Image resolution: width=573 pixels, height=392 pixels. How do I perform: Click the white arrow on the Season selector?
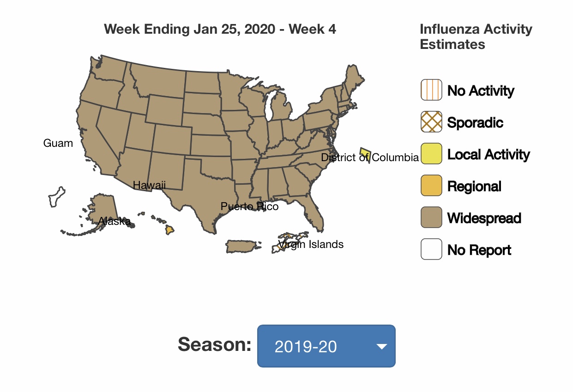(381, 347)
